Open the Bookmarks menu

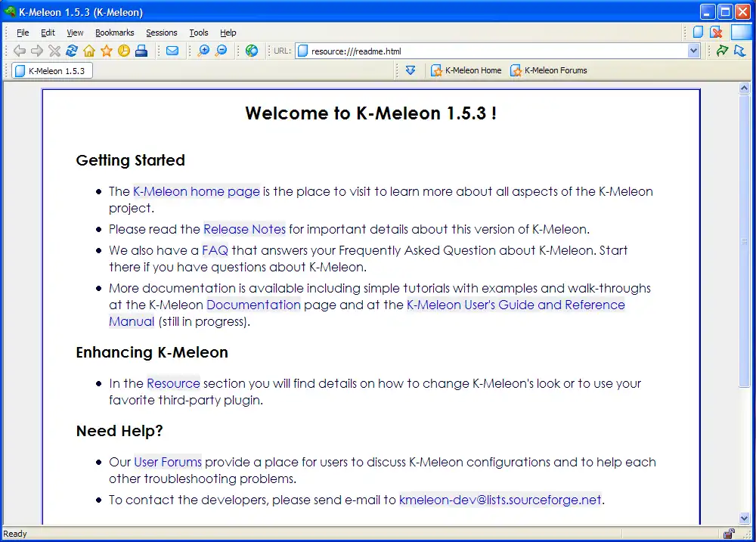click(x=114, y=33)
